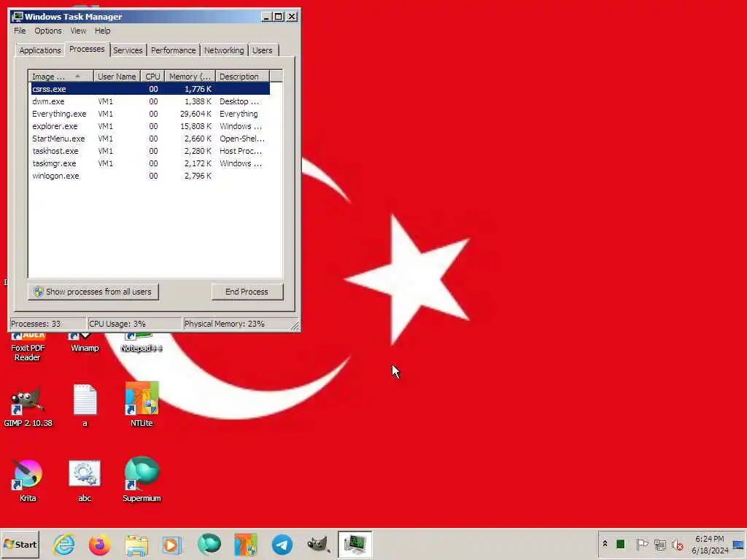
Task: Click the muted volume tray icon
Action: click(x=677, y=544)
